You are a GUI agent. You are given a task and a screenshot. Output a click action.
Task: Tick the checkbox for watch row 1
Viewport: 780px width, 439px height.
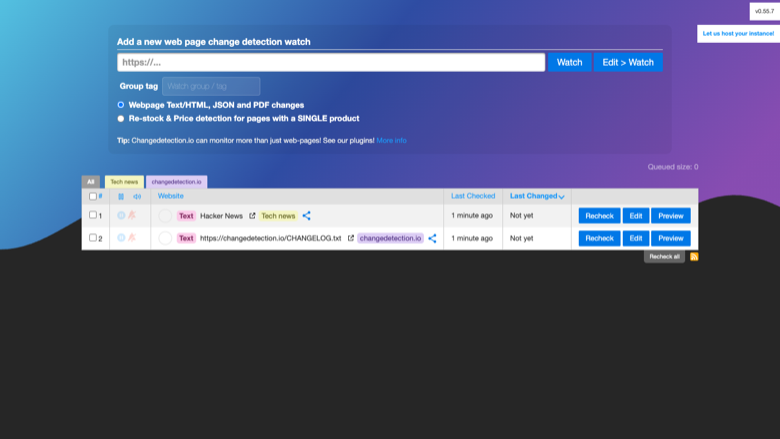[93, 215]
